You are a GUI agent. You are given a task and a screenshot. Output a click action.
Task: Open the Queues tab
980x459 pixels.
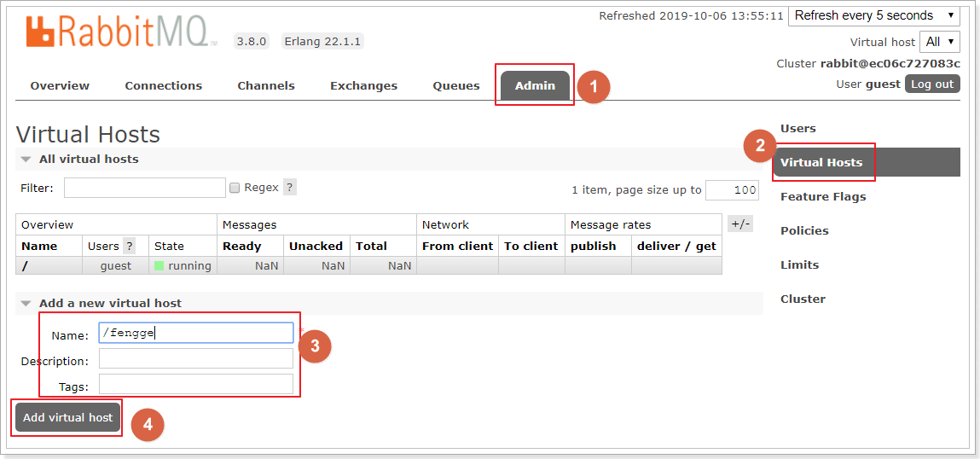coord(456,85)
